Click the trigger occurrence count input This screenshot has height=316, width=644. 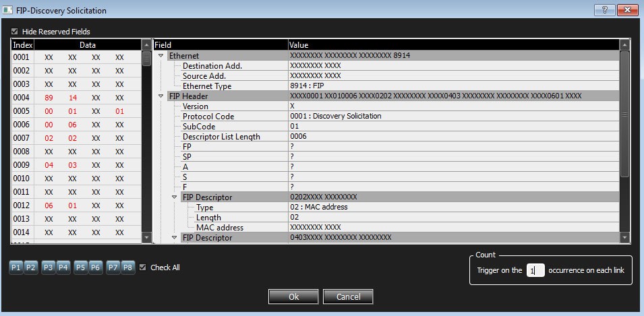(x=535, y=270)
